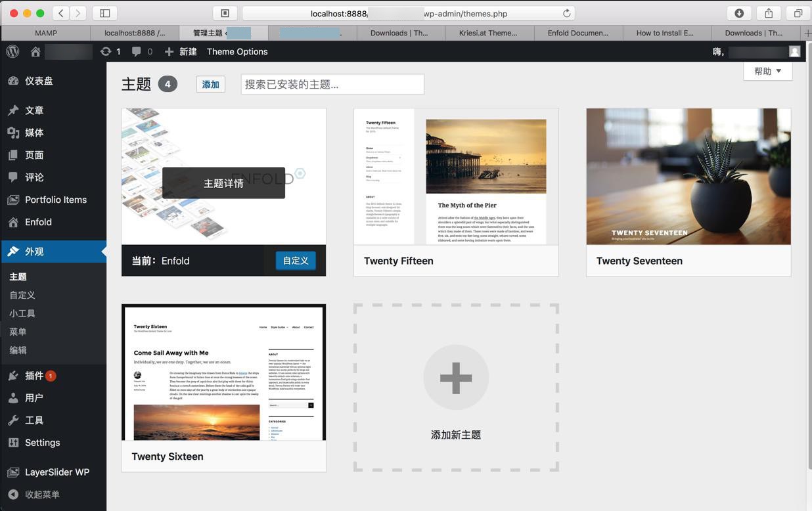Click Safari share icon
Image resolution: width=812 pixels, height=511 pixels.
pyautogui.click(x=768, y=13)
